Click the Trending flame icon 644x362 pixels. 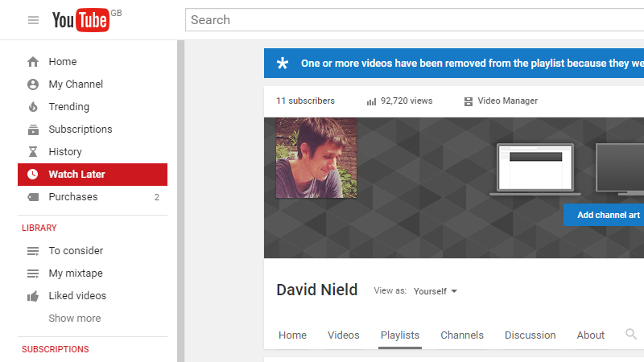pos(33,107)
